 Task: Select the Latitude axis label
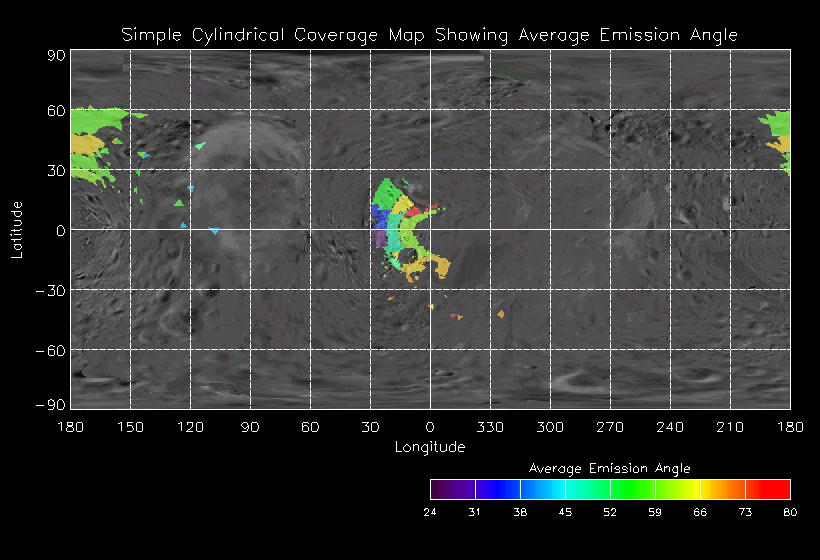click(x=17, y=229)
